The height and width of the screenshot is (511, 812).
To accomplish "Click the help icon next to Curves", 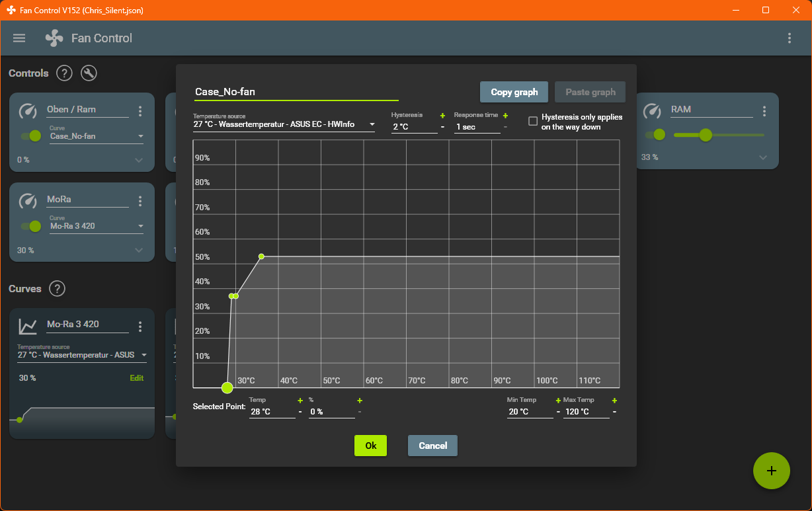I will 58,289.
